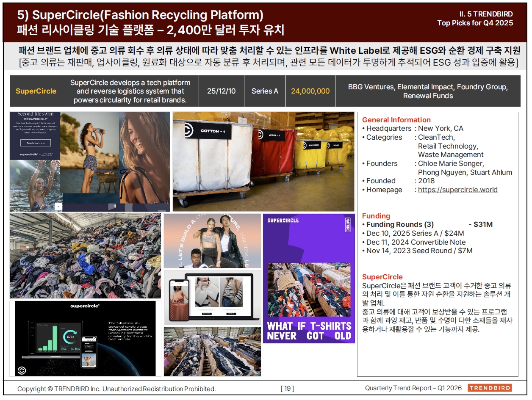Viewport: 532px width, 400px height.
Task: Click the red 'Funding' section heading
Action: pos(376,216)
